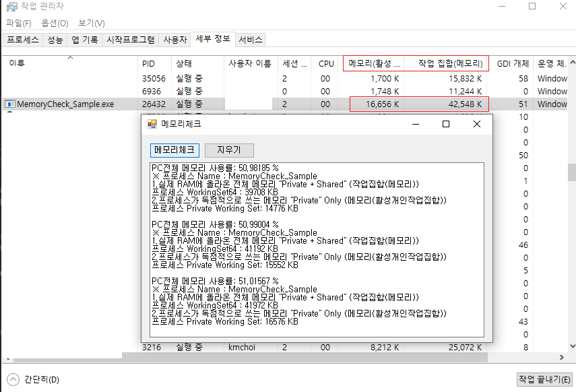
Task: Sort by the PID column header
Action: [x=155, y=63]
